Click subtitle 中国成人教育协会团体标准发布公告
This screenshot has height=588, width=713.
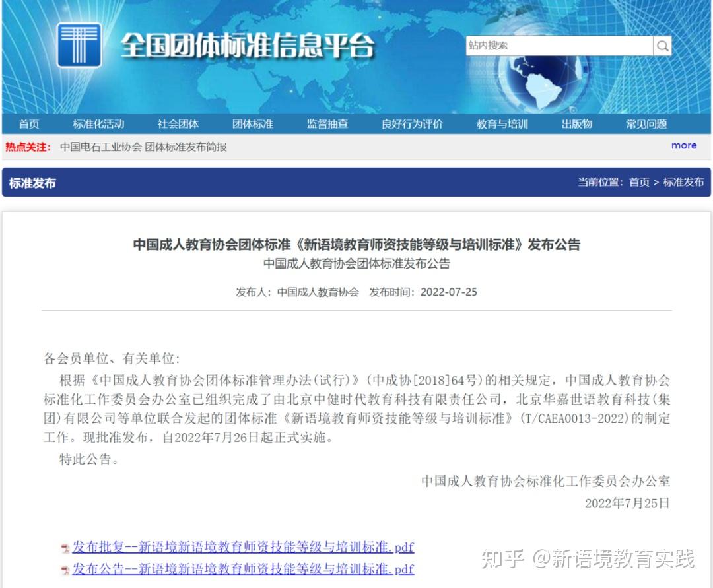pos(356,263)
